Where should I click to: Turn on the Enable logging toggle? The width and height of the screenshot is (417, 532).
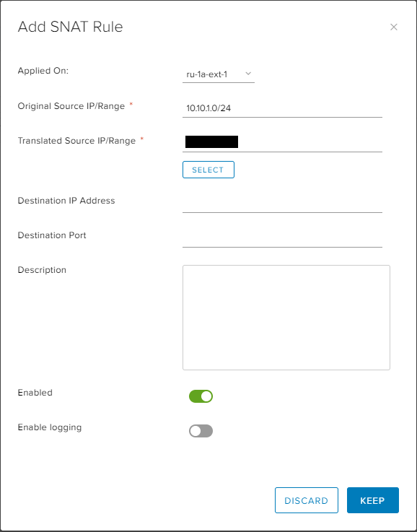[x=201, y=431]
